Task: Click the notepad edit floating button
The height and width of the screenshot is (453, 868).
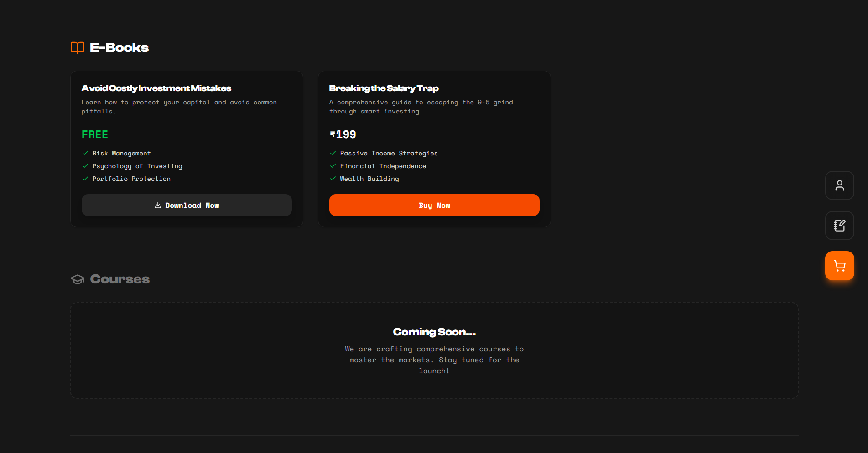Action: click(x=839, y=226)
